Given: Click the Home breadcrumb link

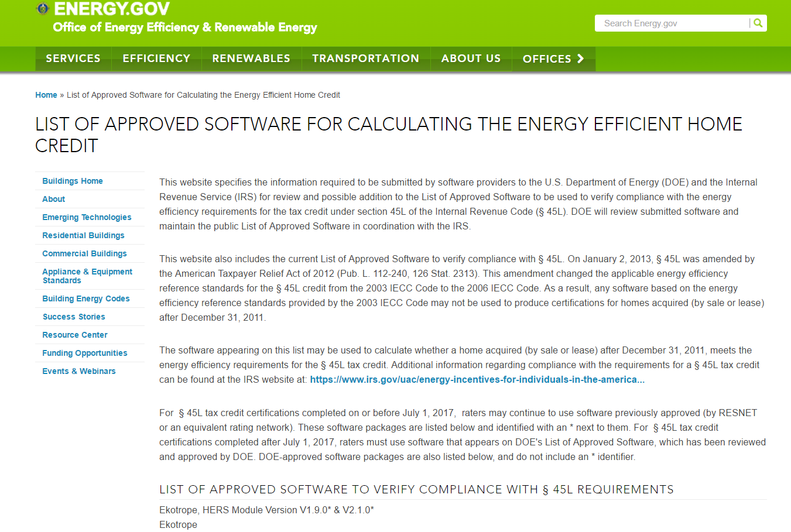Looking at the screenshot, I should (x=46, y=94).
